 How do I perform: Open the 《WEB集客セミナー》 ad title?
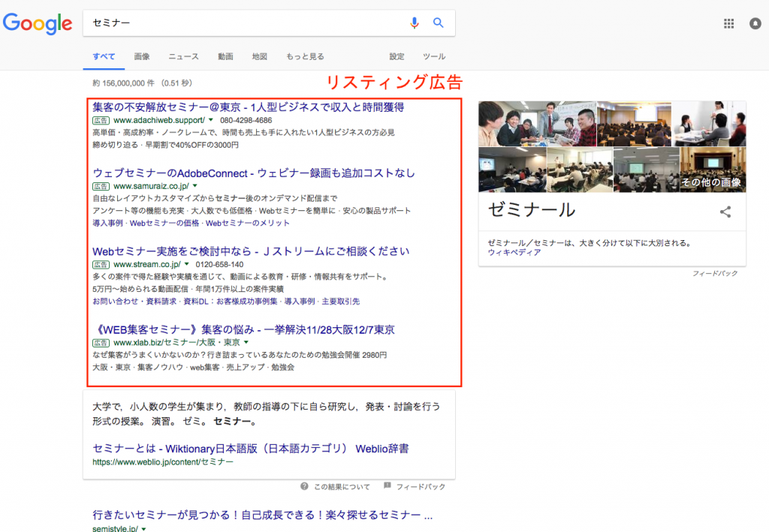pyautogui.click(x=244, y=329)
